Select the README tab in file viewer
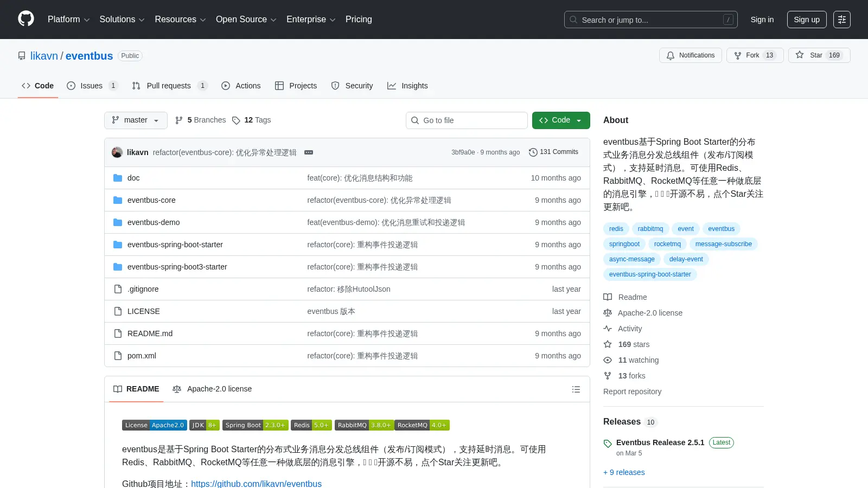The width and height of the screenshot is (868, 488). [x=136, y=389]
